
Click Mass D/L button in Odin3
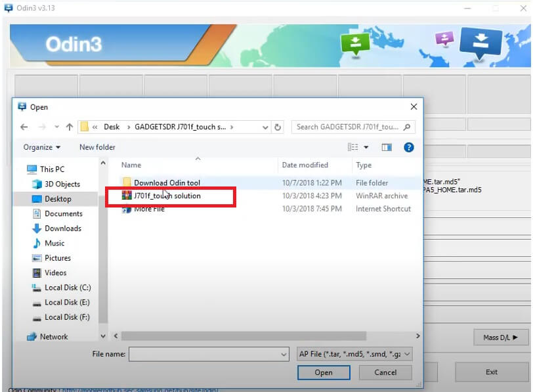(x=501, y=338)
